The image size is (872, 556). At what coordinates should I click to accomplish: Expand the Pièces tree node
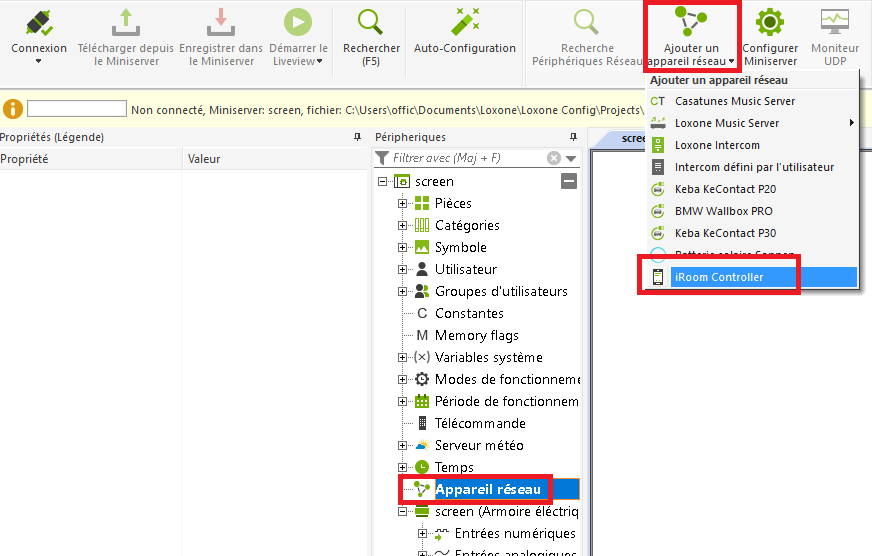(403, 204)
